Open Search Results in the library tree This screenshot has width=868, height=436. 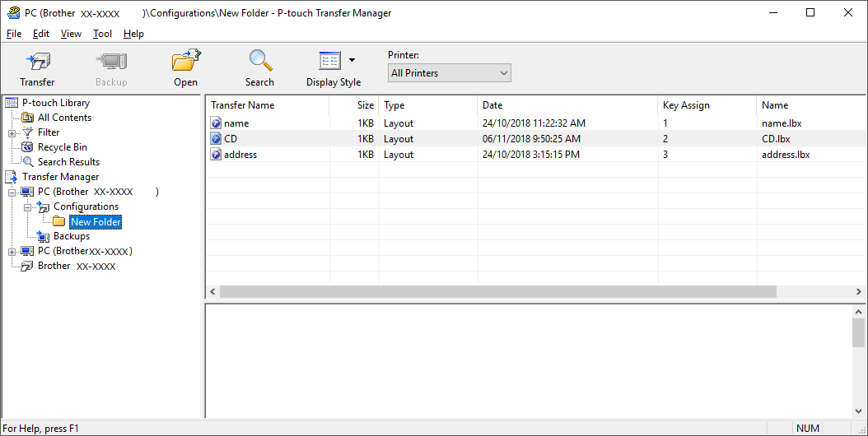pyautogui.click(x=68, y=162)
